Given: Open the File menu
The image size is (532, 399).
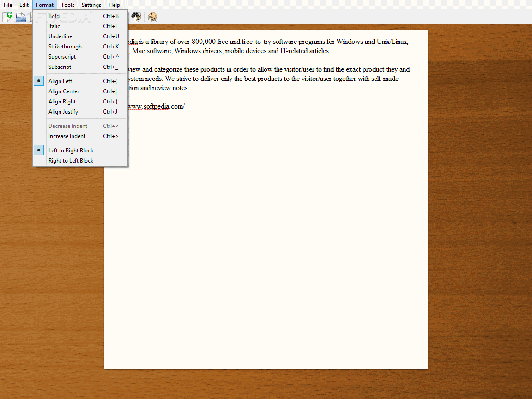Looking at the screenshot, I should pyautogui.click(x=7, y=5).
